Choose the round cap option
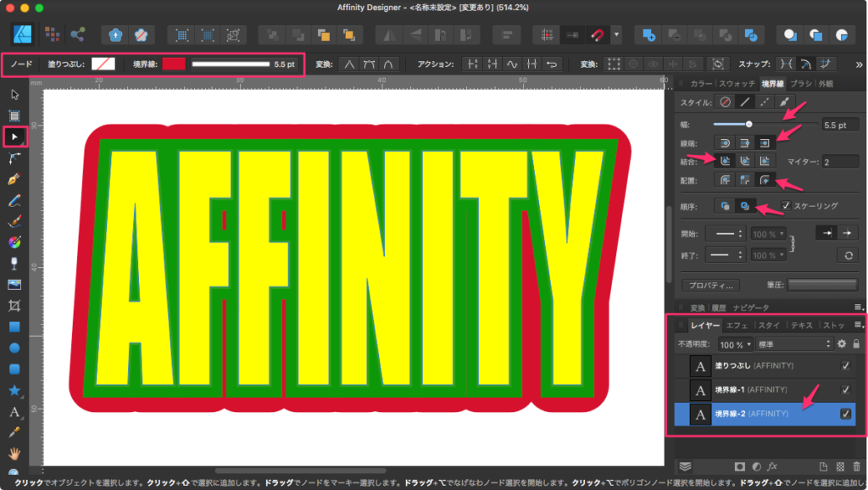This screenshot has height=490, width=868. (726, 142)
